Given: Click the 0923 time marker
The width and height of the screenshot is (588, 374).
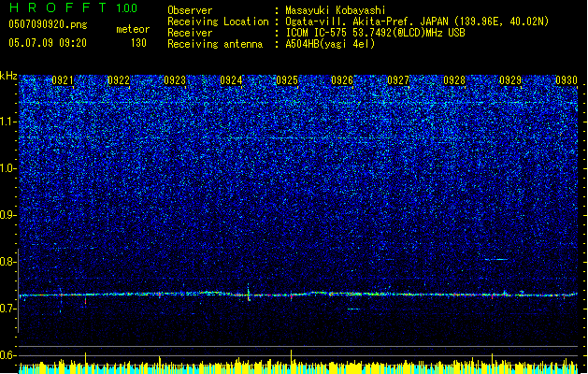Looking at the screenshot, I should (x=175, y=80).
